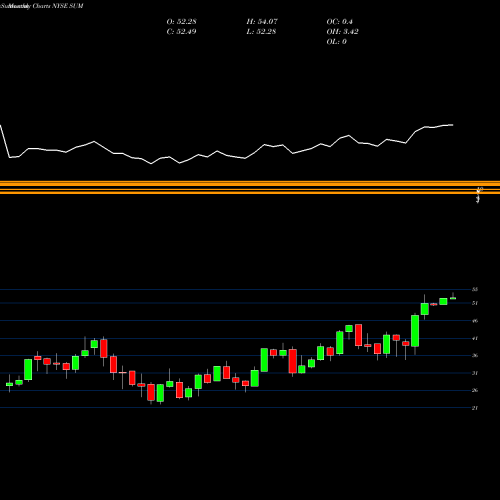
Task: Click the open price value O: 52.28
Action: [x=181, y=22]
